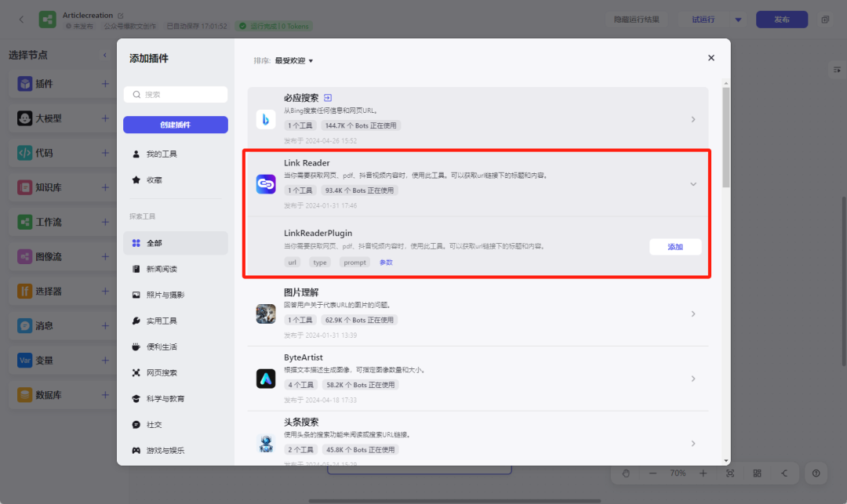
Task: Click the 代码 node icon
Action: point(25,153)
